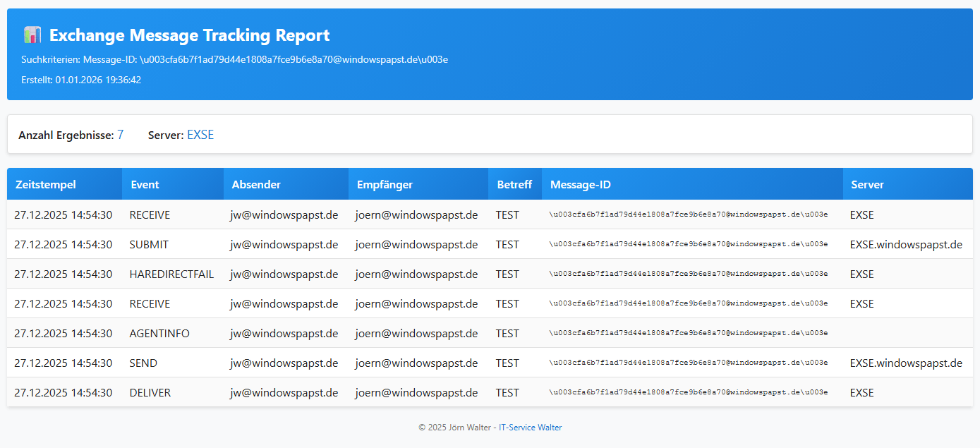Click the DELIVER event cell

click(150, 393)
